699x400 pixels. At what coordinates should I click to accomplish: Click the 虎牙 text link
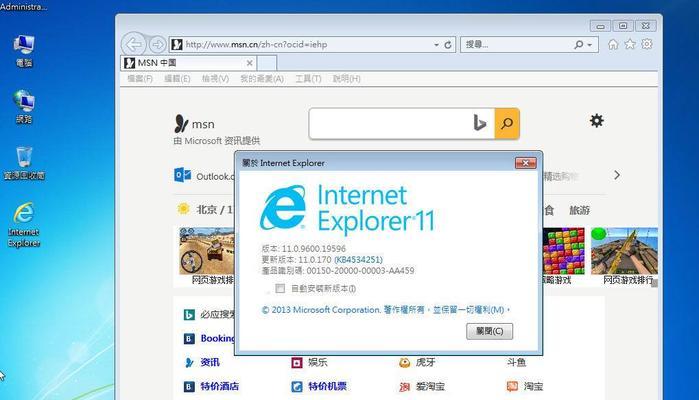pyautogui.click(x=425, y=362)
